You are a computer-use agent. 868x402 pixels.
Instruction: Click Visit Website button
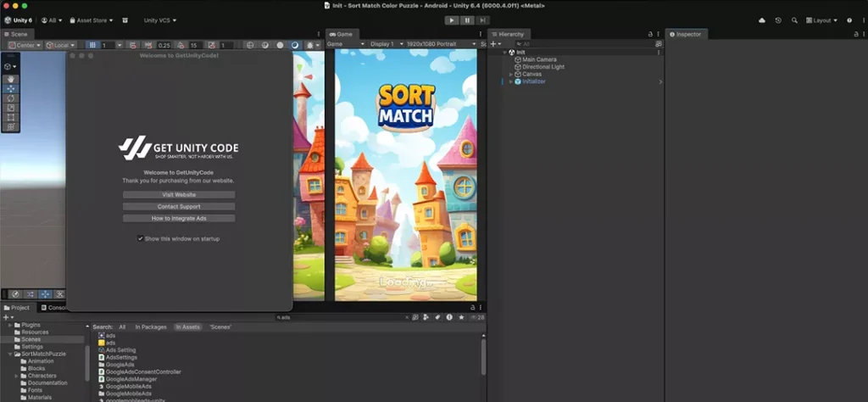[179, 195]
